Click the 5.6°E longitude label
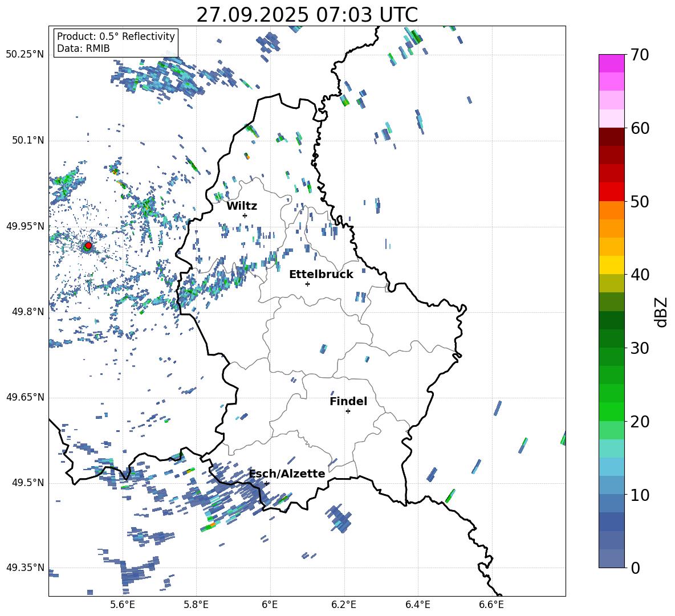The width and height of the screenshot is (675, 616). pyautogui.click(x=123, y=605)
